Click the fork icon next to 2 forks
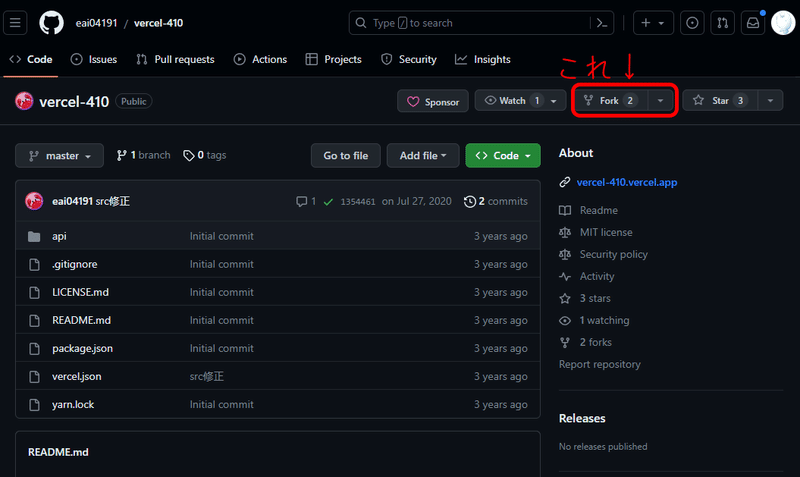The height and width of the screenshot is (477, 800). click(x=565, y=342)
